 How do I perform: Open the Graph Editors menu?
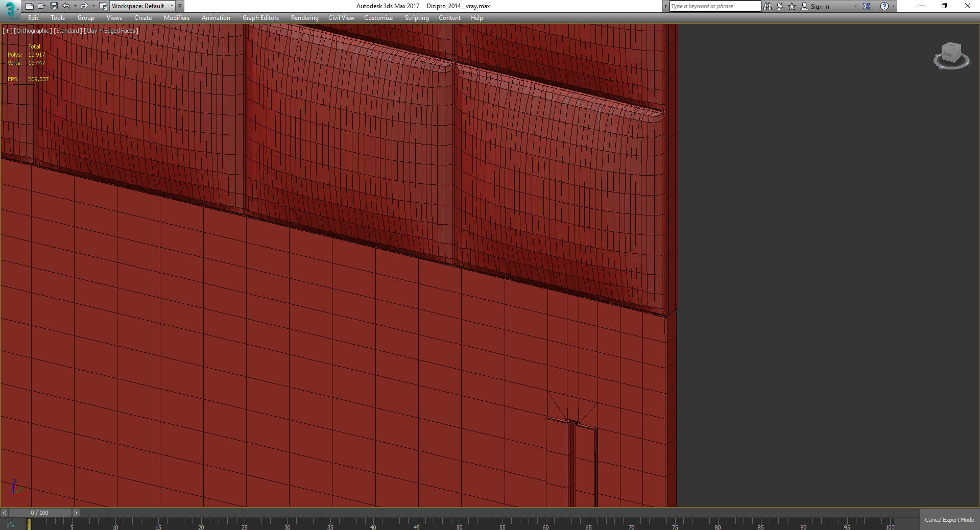tap(260, 18)
